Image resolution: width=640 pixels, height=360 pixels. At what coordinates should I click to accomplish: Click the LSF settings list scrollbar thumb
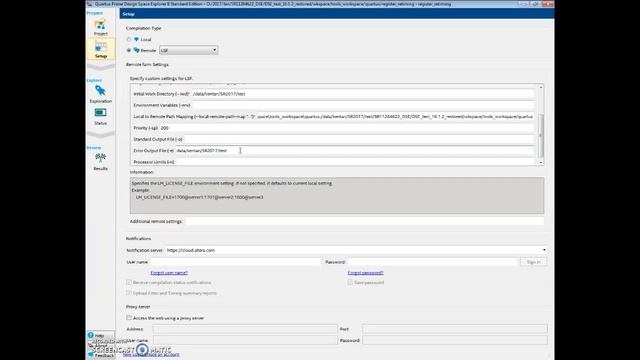[x=541, y=136]
